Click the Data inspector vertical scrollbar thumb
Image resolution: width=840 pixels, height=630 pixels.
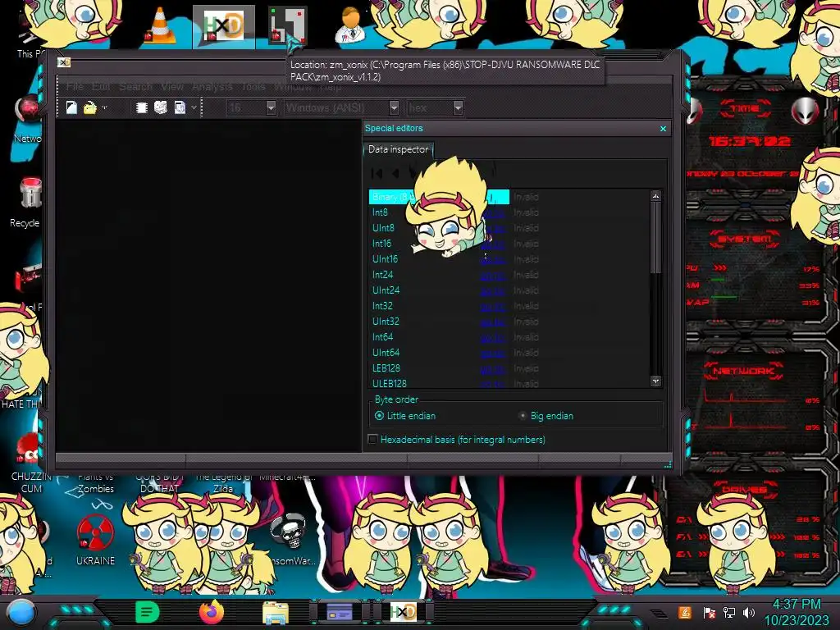tap(655, 237)
